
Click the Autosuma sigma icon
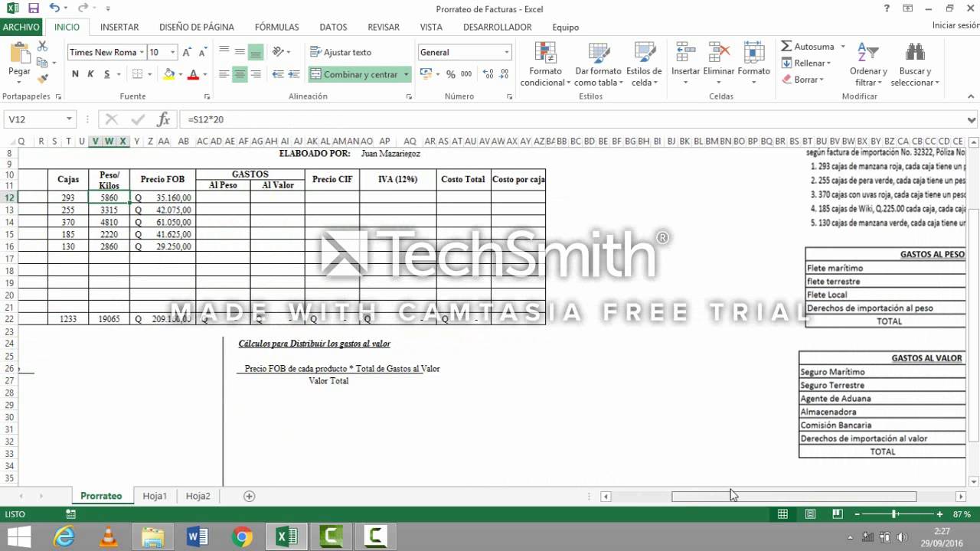click(786, 47)
